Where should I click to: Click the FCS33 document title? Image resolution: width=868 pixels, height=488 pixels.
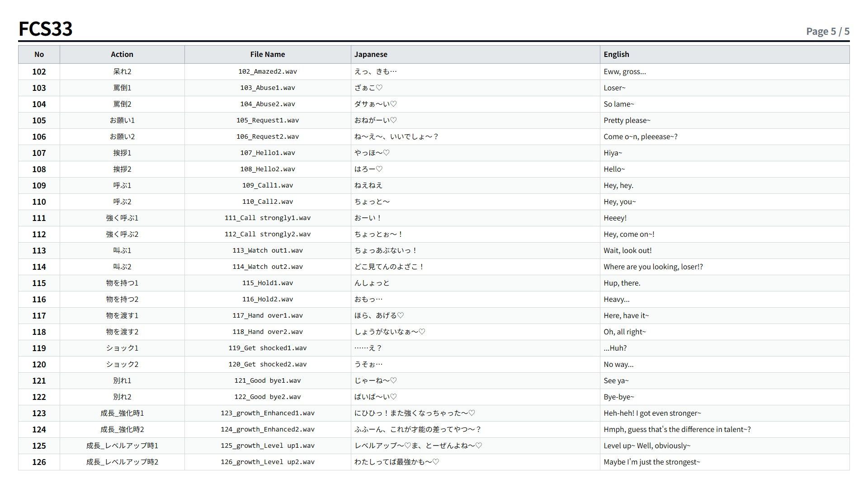click(45, 29)
